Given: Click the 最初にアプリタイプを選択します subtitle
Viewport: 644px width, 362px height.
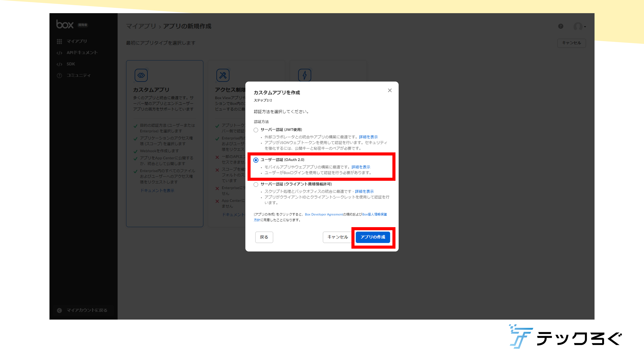Looking at the screenshot, I should click(x=161, y=43).
